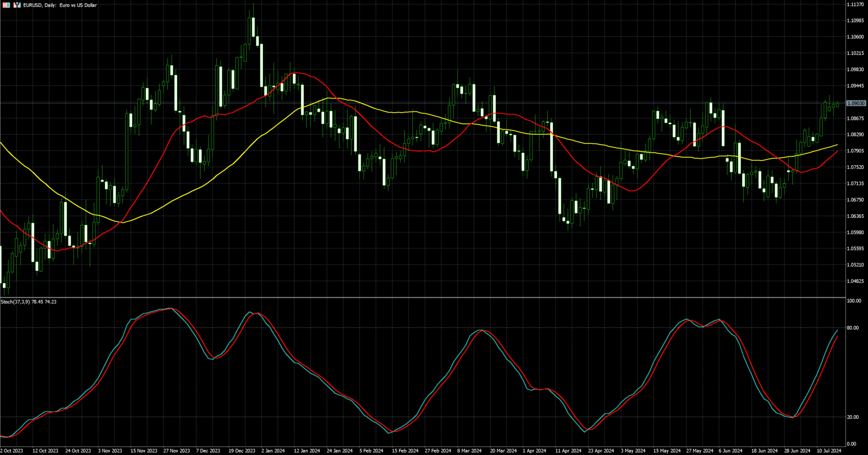
Task: Click the 1.10215 price on the axis
Action: pos(855,54)
